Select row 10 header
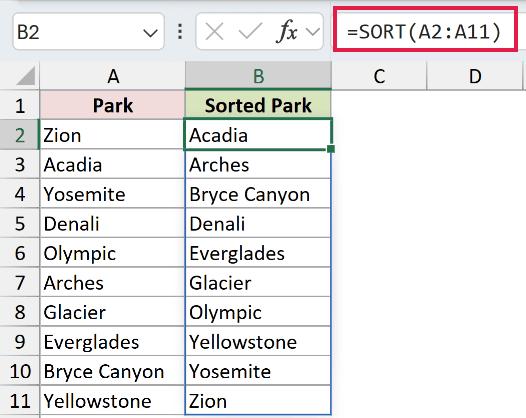The image size is (526, 418). click(x=20, y=371)
